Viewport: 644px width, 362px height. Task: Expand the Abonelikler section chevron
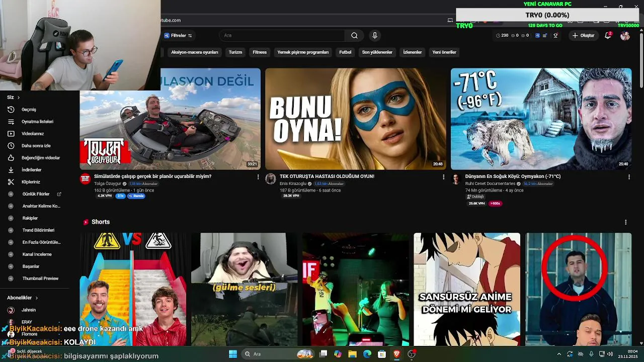point(37,298)
